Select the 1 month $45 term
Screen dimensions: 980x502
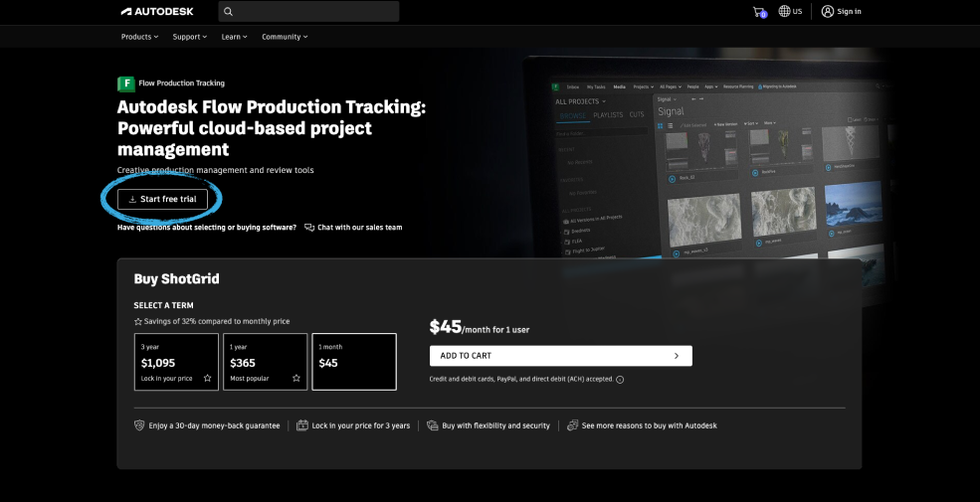[354, 362]
